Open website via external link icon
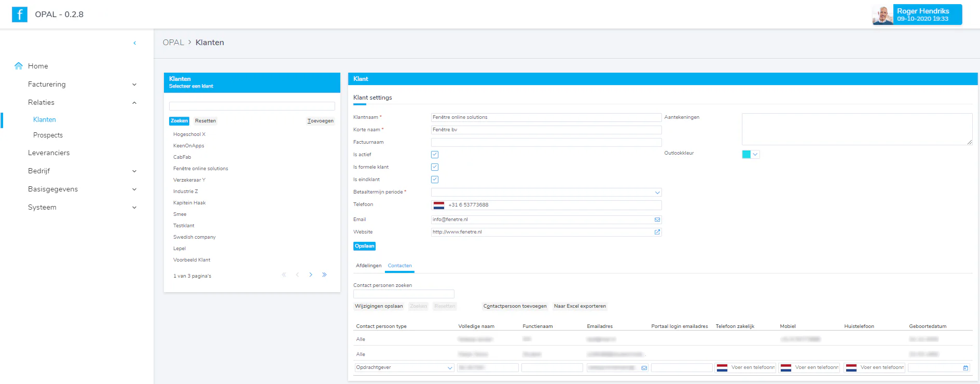This screenshot has width=980, height=384. click(x=657, y=232)
